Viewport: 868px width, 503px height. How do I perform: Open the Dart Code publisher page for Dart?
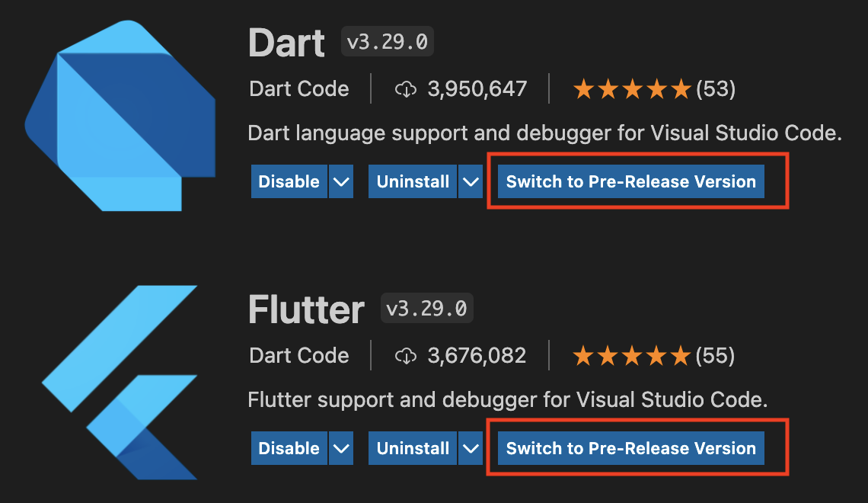[298, 88]
